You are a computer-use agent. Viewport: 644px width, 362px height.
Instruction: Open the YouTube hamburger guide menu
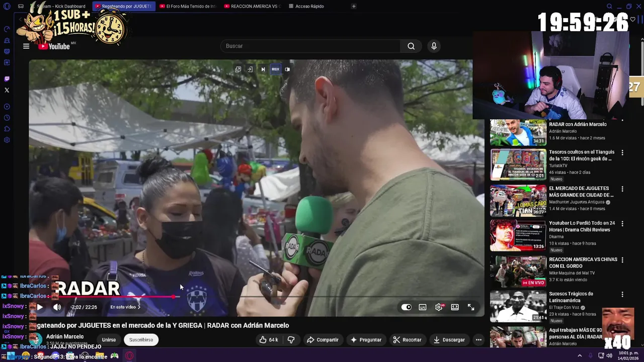click(26, 46)
